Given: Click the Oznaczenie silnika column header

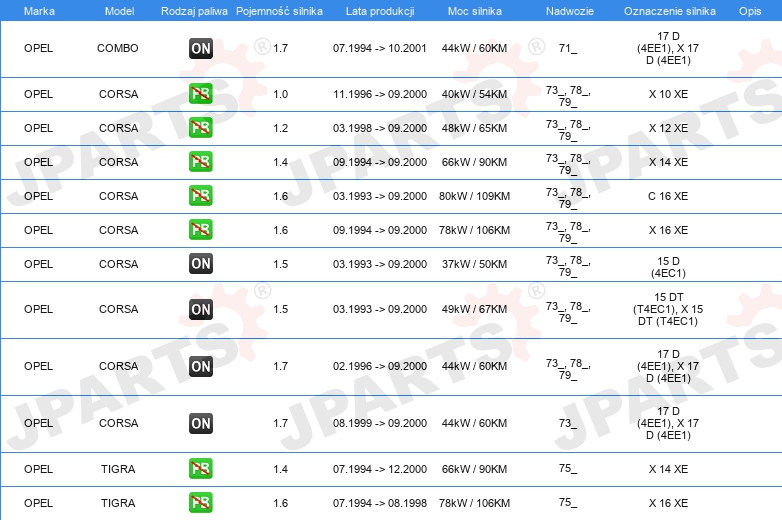Looking at the screenshot, I should click(x=670, y=11).
